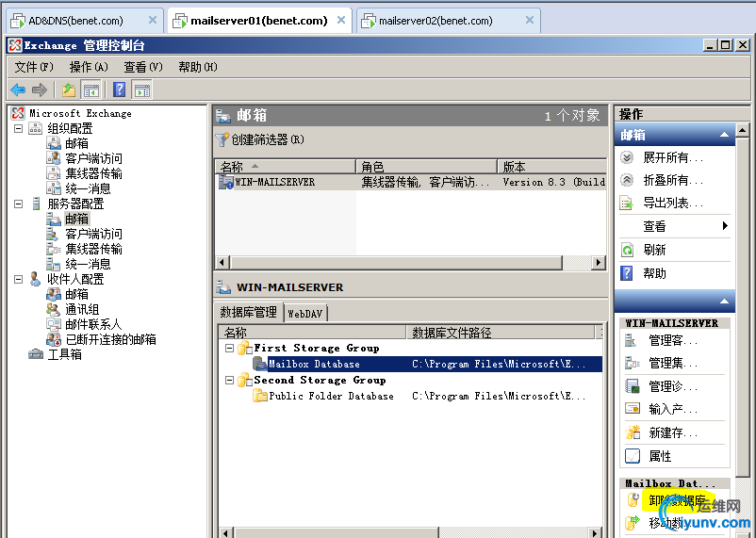Screen dimensions: 756x538
Task: Open the 查看 submenu arrow
Action: click(725, 225)
